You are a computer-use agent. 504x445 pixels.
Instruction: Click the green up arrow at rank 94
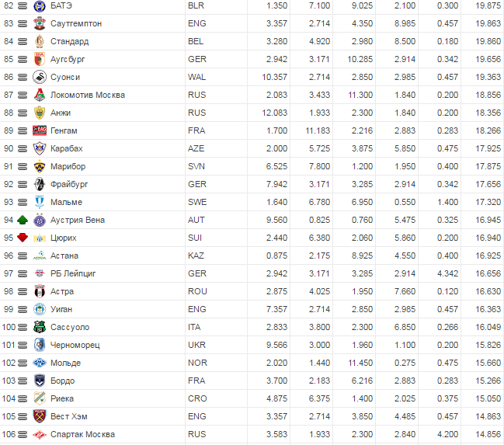22,220
